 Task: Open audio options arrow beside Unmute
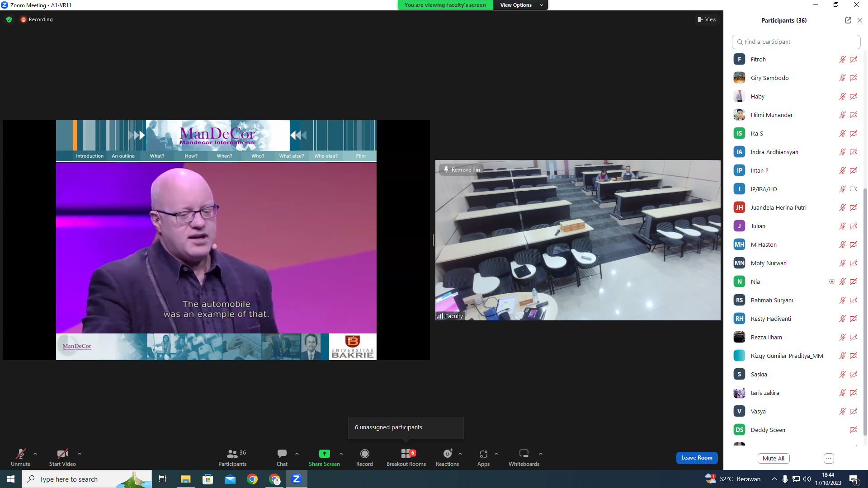coord(35,454)
